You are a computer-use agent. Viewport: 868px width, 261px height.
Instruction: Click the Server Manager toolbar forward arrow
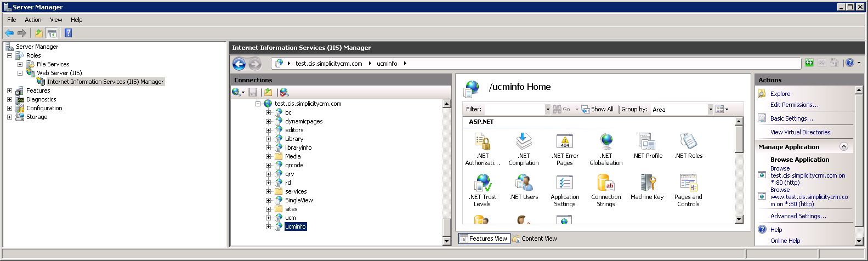(22, 33)
